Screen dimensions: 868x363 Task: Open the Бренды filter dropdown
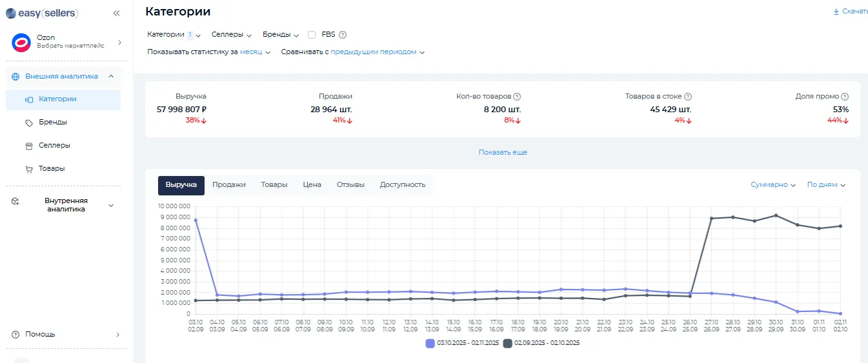coord(280,35)
